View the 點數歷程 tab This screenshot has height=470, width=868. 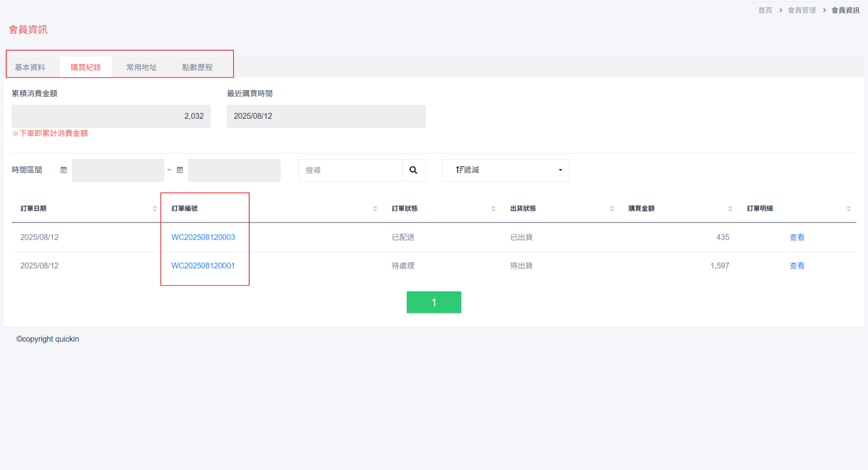pos(197,67)
